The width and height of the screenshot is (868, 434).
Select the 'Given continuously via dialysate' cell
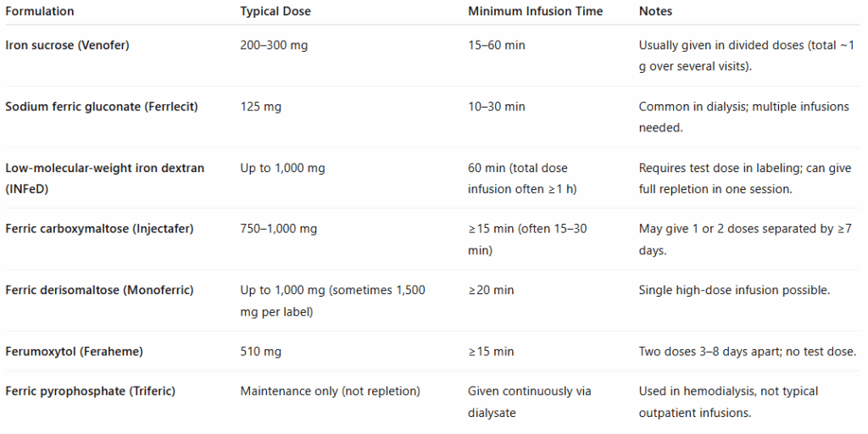click(529, 402)
